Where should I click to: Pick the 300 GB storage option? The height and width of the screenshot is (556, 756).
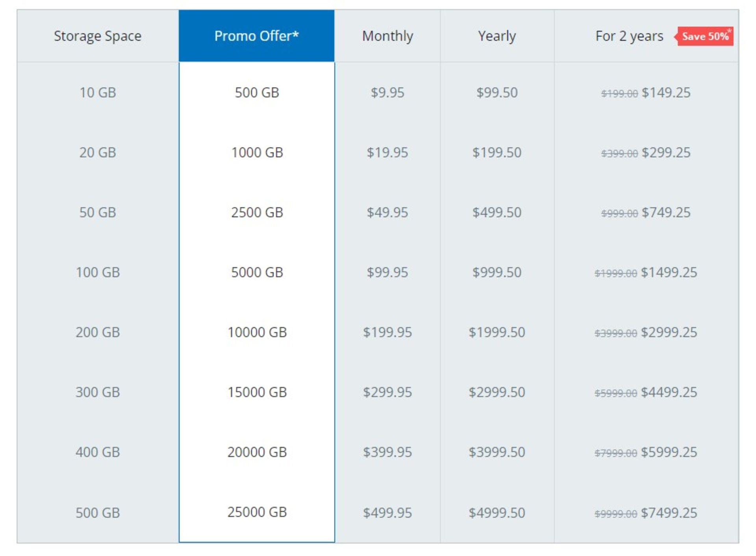(x=98, y=392)
